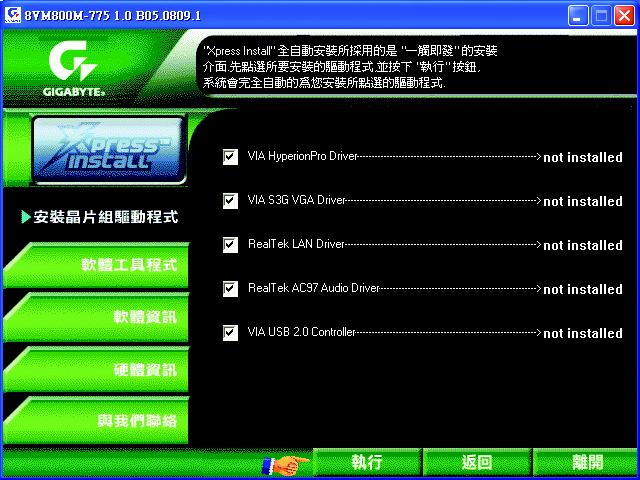Open the 軟體工具程式 section

[96, 265]
